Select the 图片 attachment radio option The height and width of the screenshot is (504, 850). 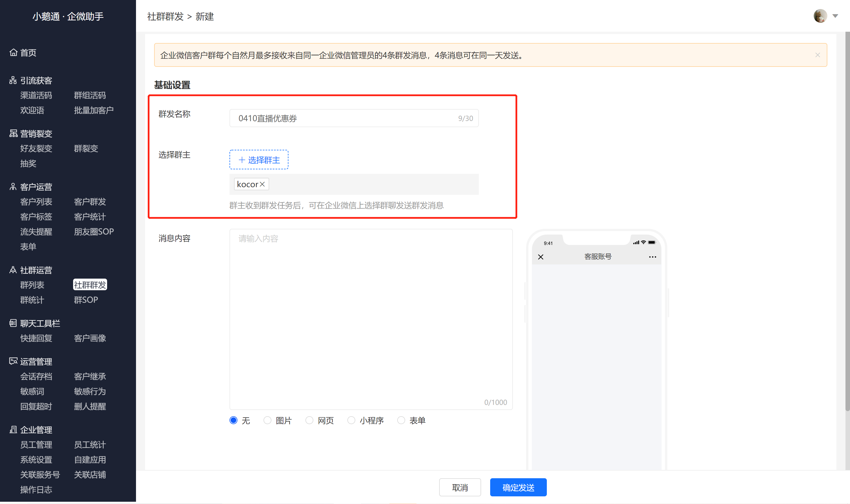point(267,420)
